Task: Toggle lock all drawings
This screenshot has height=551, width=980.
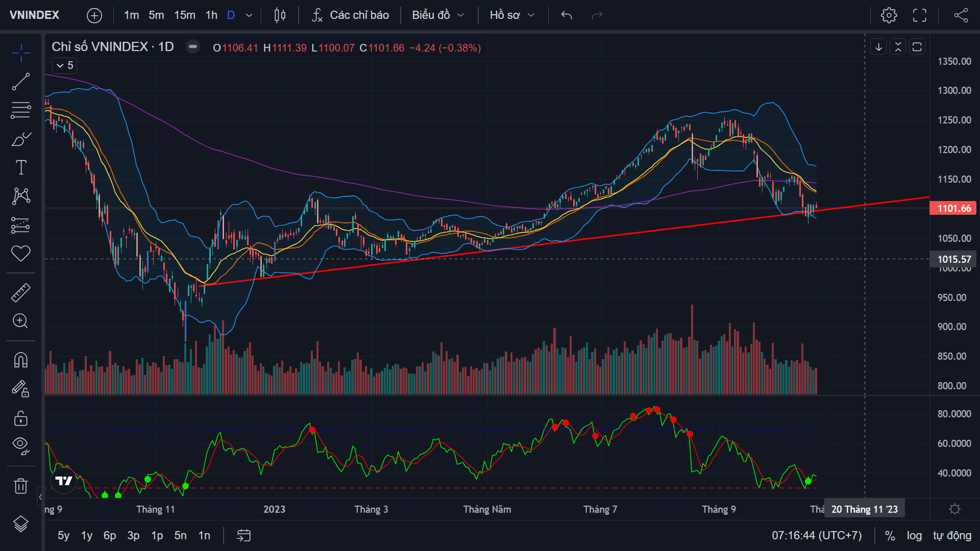Action: coord(21,419)
